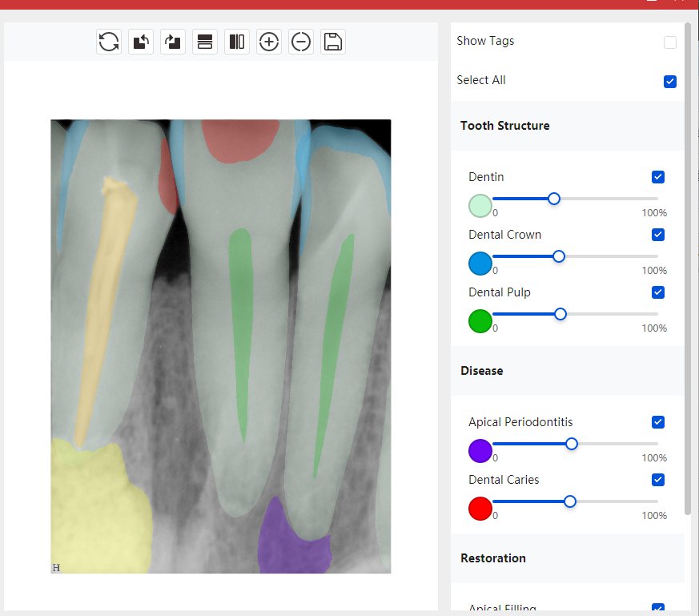Zoom out with the minus icon
This screenshot has width=699, height=616.
[x=301, y=42]
